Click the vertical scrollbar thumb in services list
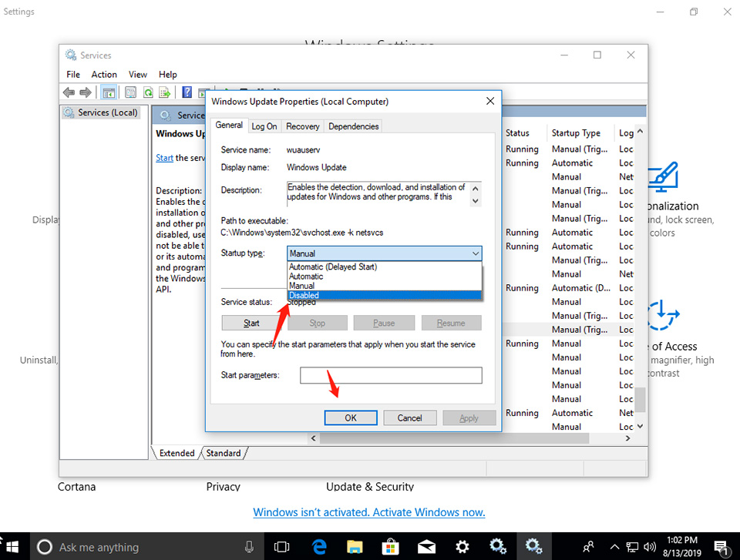The width and height of the screenshot is (740, 560). coord(640,399)
